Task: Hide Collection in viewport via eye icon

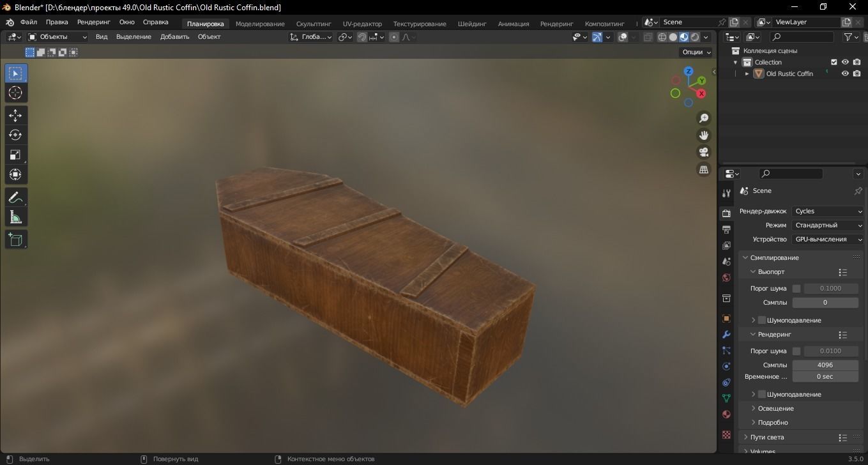Action: 845,62
